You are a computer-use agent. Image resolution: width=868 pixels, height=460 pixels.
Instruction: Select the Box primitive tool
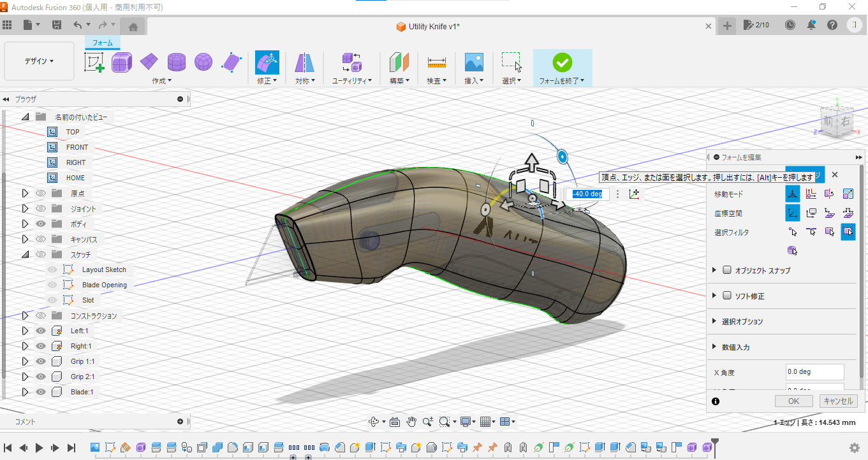coord(121,62)
